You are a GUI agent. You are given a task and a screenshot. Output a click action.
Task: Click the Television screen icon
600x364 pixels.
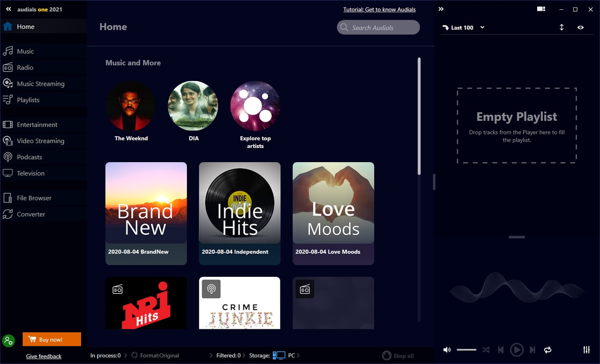(7, 173)
